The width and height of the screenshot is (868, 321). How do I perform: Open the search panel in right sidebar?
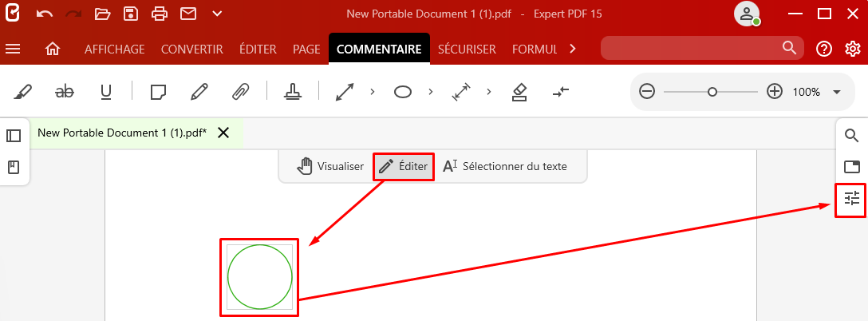click(851, 135)
